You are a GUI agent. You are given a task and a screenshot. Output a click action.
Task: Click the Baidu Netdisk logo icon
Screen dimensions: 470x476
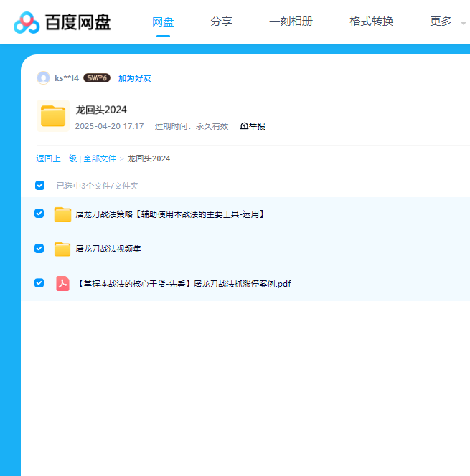(27, 22)
